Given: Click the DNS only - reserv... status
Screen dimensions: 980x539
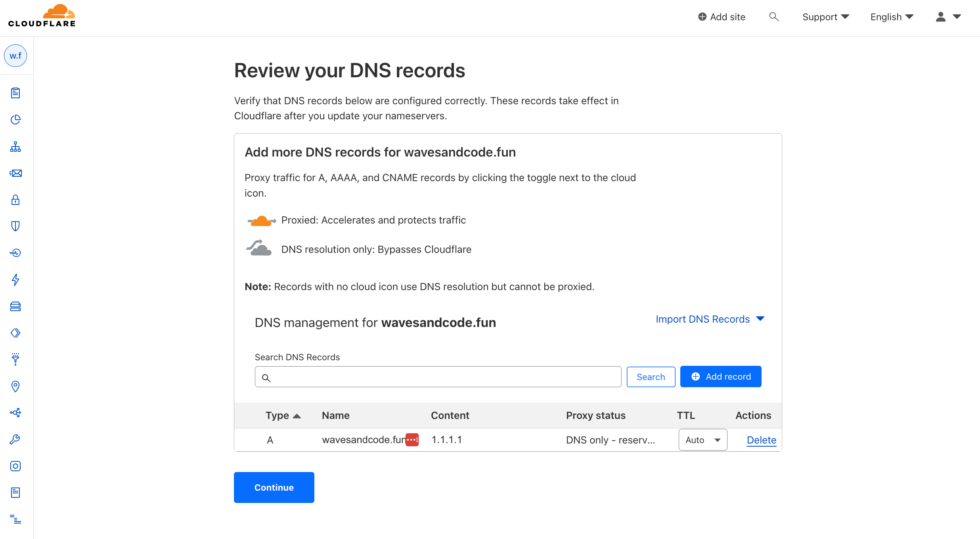Looking at the screenshot, I should pyautogui.click(x=611, y=440).
